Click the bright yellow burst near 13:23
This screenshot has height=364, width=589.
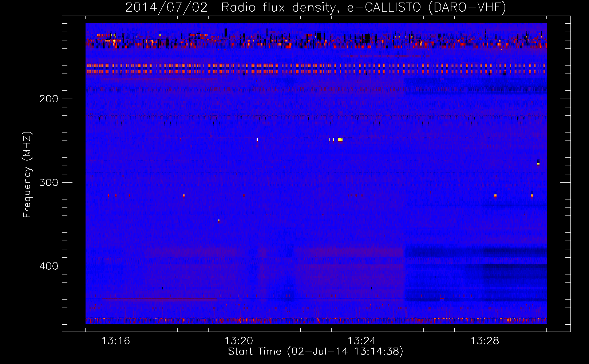click(340, 139)
